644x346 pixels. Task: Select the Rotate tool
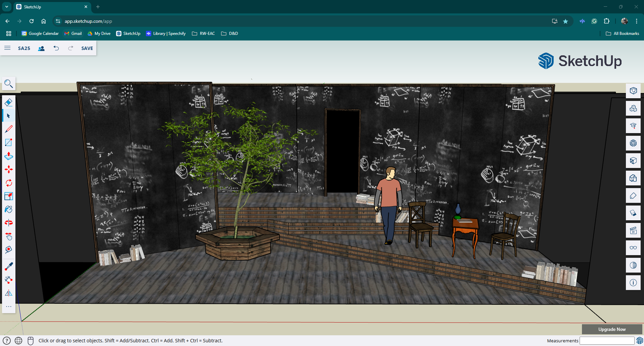pos(9,183)
